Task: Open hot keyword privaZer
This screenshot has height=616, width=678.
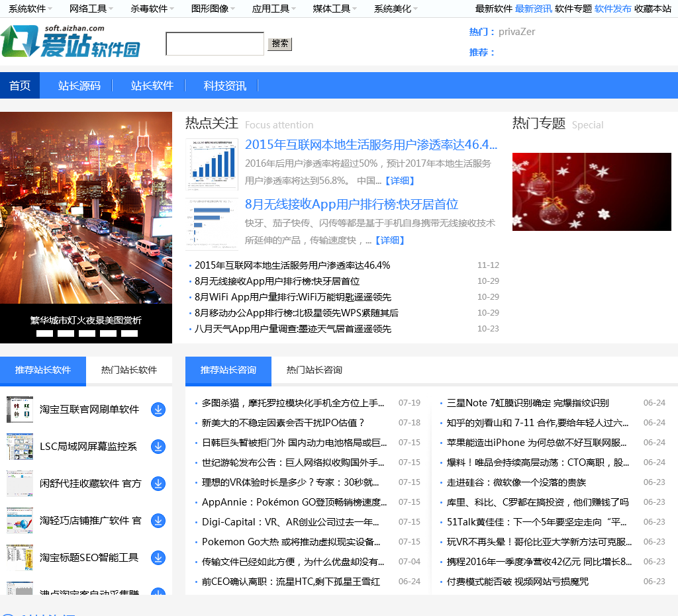Action: [516, 32]
